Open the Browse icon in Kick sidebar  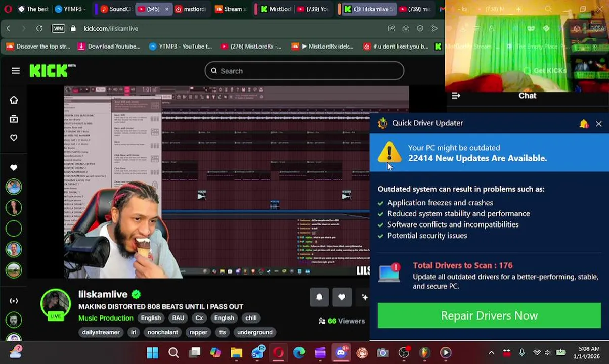click(x=14, y=119)
